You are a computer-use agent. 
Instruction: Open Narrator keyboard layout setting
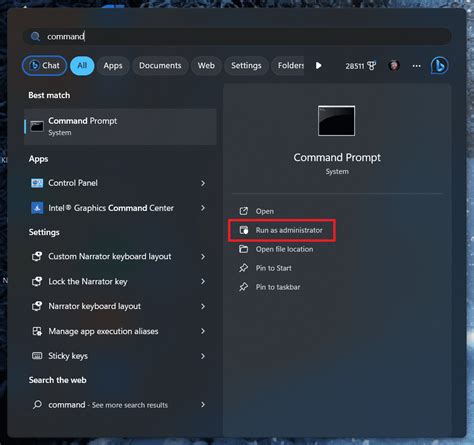coord(120,306)
